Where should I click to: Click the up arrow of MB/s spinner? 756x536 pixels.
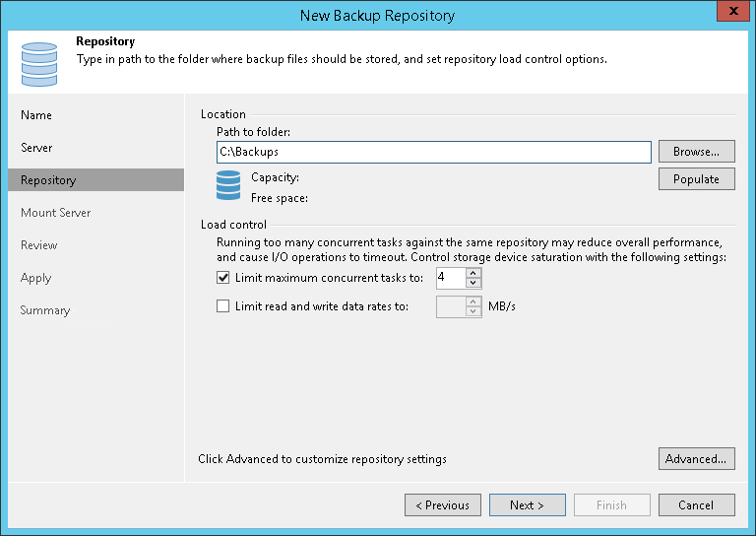473,301
